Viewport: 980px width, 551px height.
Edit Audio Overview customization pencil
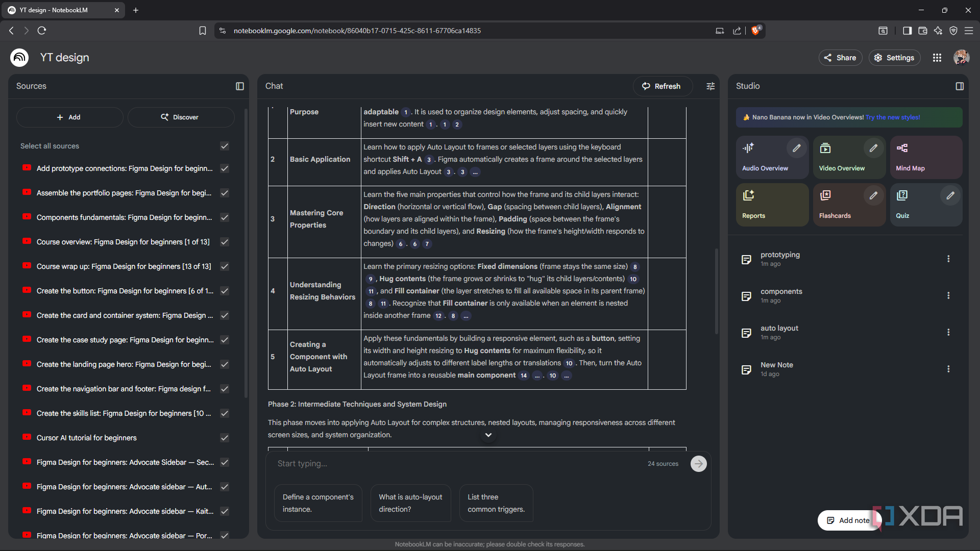point(796,148)
